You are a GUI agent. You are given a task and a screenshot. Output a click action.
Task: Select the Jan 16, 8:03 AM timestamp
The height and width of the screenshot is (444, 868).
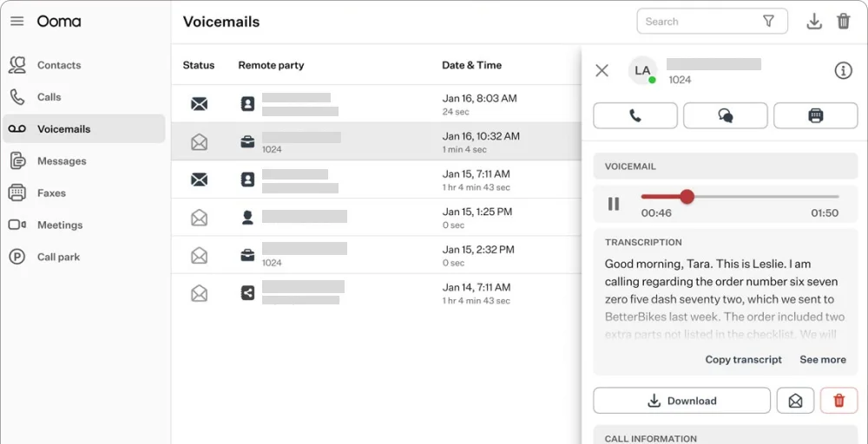pos(479,98)
